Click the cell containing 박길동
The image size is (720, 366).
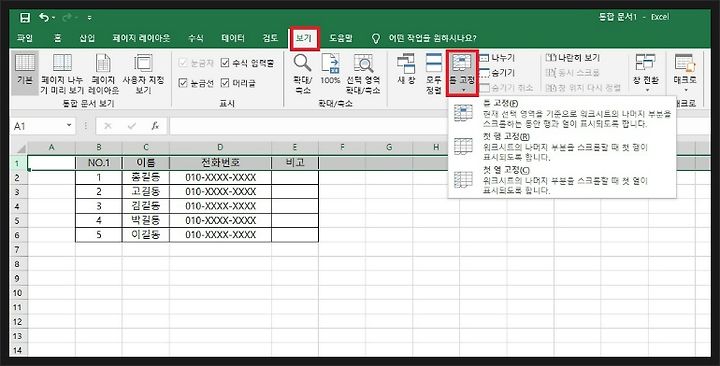146,221
